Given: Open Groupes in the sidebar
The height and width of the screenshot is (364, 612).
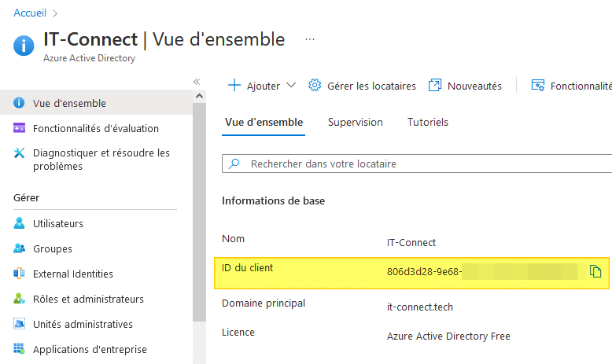Looking at the screenshot, I should coord(52,248).
